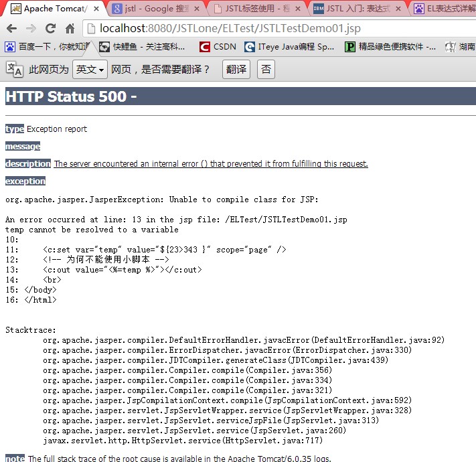Close the Apache Tomcat tab
This screenshot has width=476, height=462.
96,9
